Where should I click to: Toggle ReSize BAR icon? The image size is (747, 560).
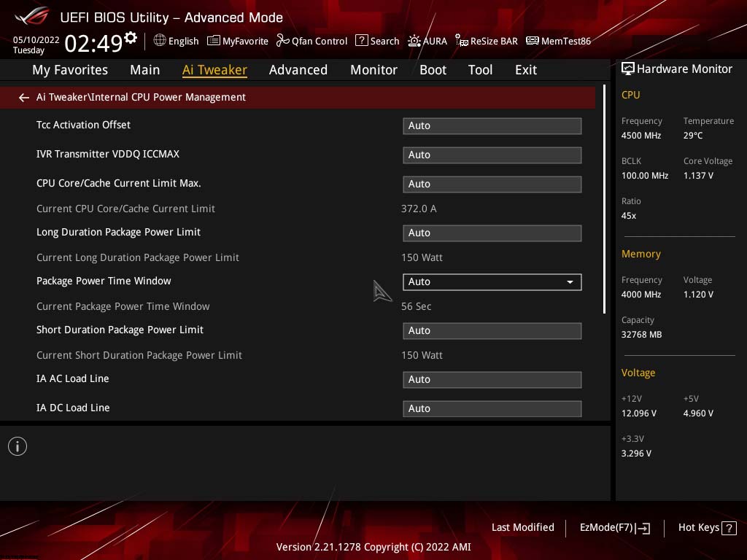(x=461, y=41)
